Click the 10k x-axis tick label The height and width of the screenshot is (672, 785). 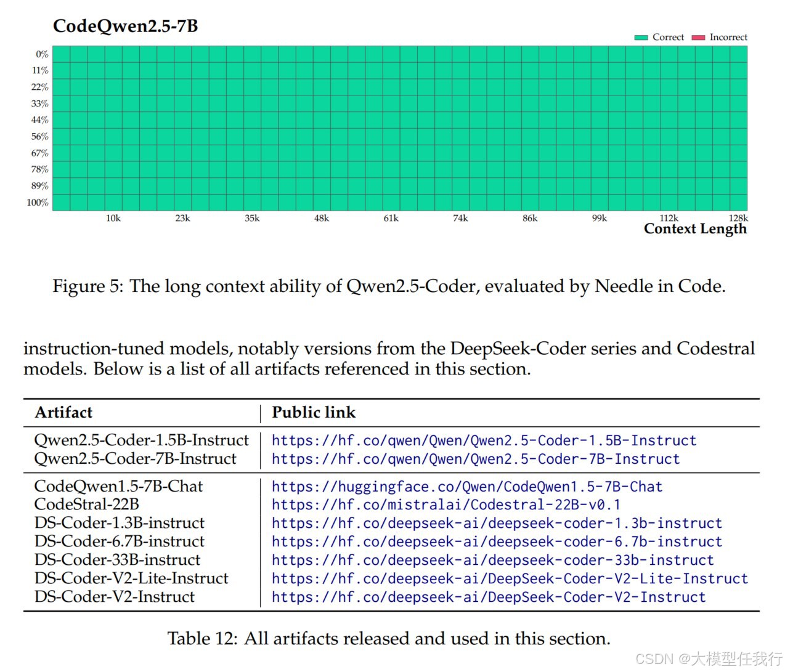click(113, 218)
